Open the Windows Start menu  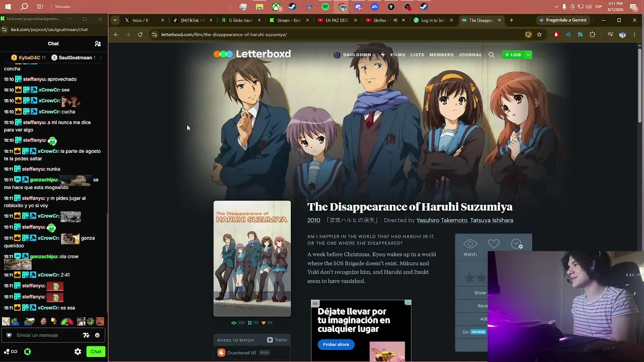[x=9, y=7]
